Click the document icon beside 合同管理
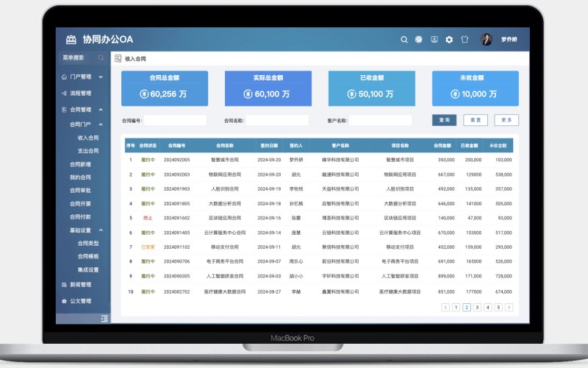The width and height of the screenshot is (588, 368). point(64,110)
